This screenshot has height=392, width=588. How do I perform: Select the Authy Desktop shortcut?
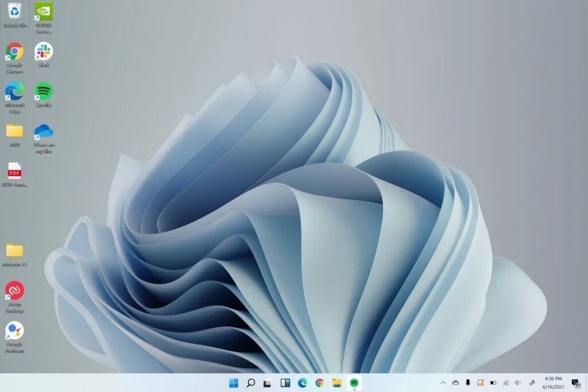[x=14, y=297]
